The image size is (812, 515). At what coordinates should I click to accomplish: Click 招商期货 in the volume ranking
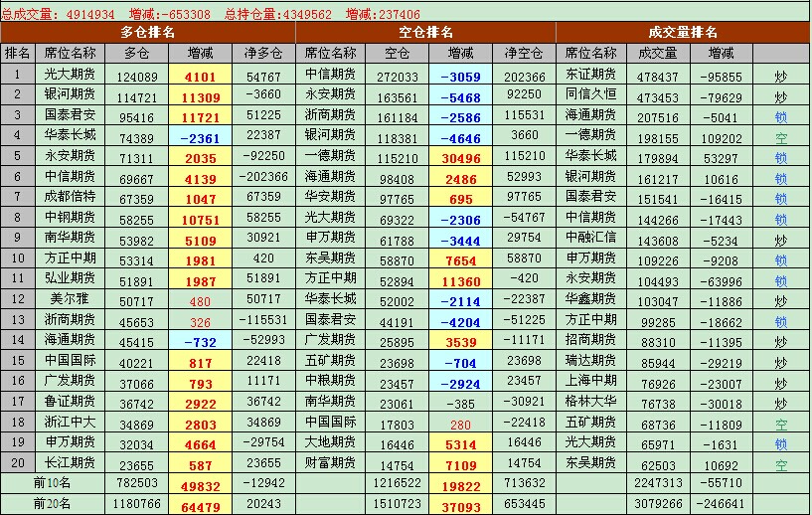(591, 340)
